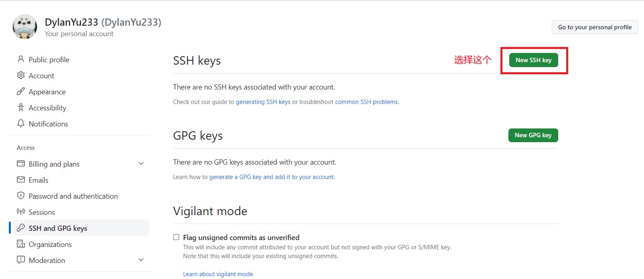The image size is (644, 279).
Task: Expand the Moderation section
Action: pyautogui.click(x=141, y=260)
